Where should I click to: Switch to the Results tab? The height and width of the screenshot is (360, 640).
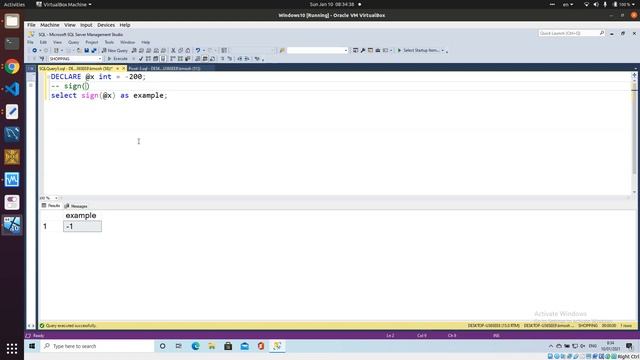(x=51, y=206)
